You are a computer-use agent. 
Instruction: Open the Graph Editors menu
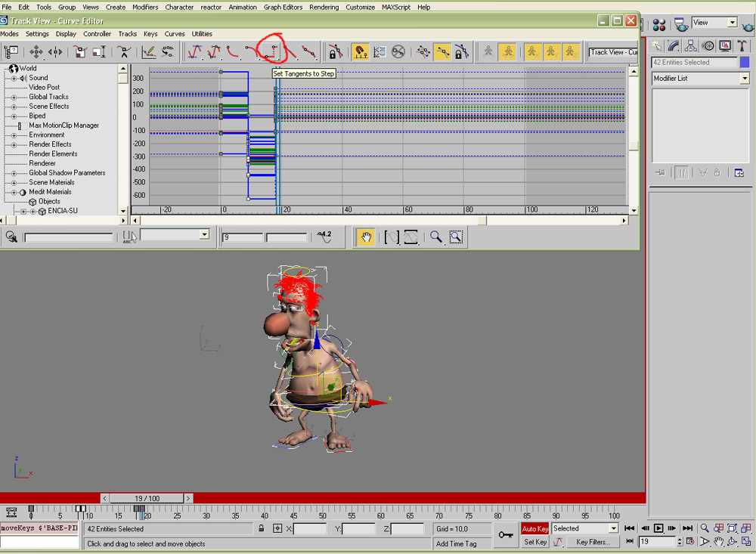[283, 8]
